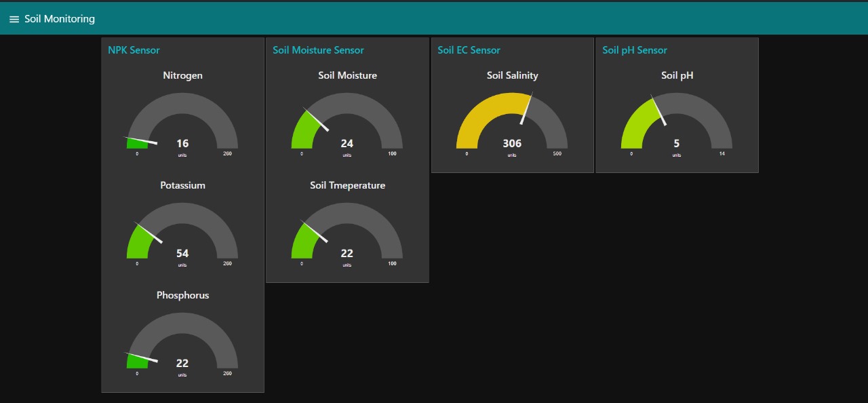Click the units label below the Soil Moisture value
The height and width of the screenshot is (403, 868).
click(x=347, y=154)
